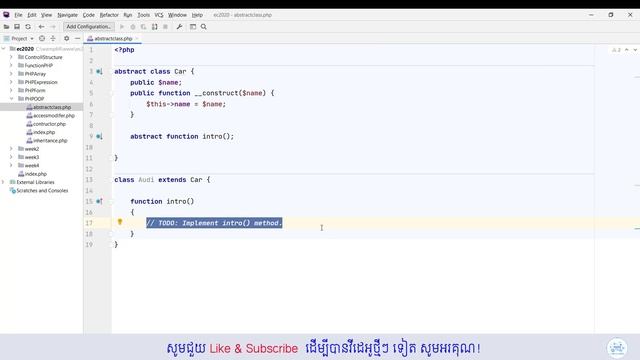This screenshot has height=360, width=640.
Task: Expand the week2 folder
Action: [11, 149]
